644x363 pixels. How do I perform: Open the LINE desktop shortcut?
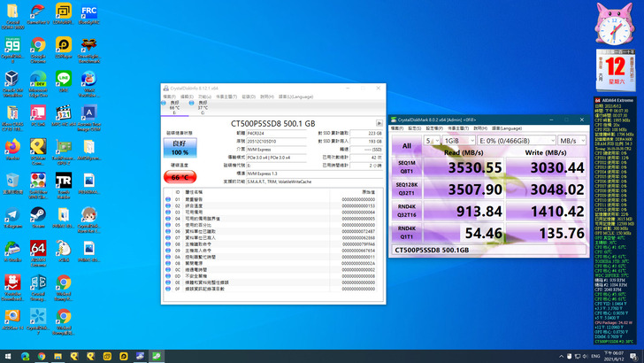click(x=64, y=79)
